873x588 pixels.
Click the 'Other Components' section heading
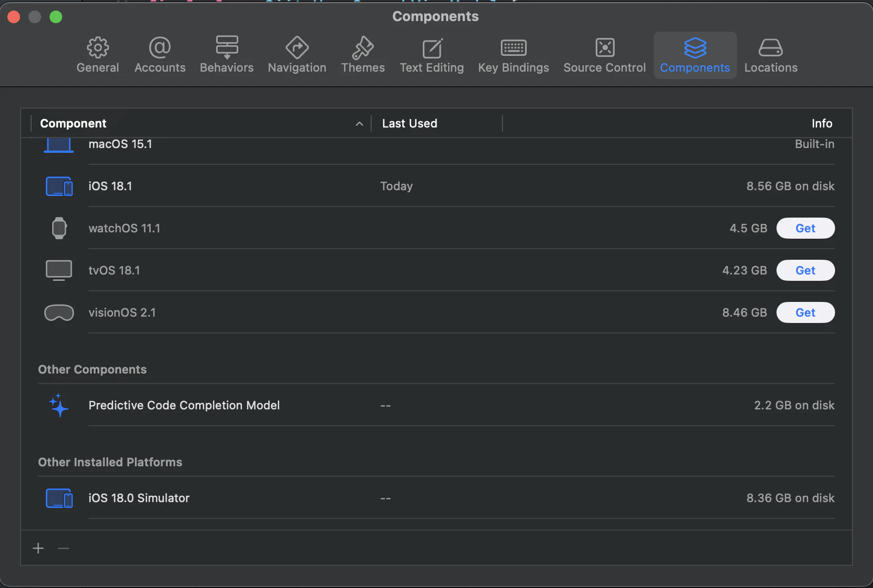coord(92,369)
